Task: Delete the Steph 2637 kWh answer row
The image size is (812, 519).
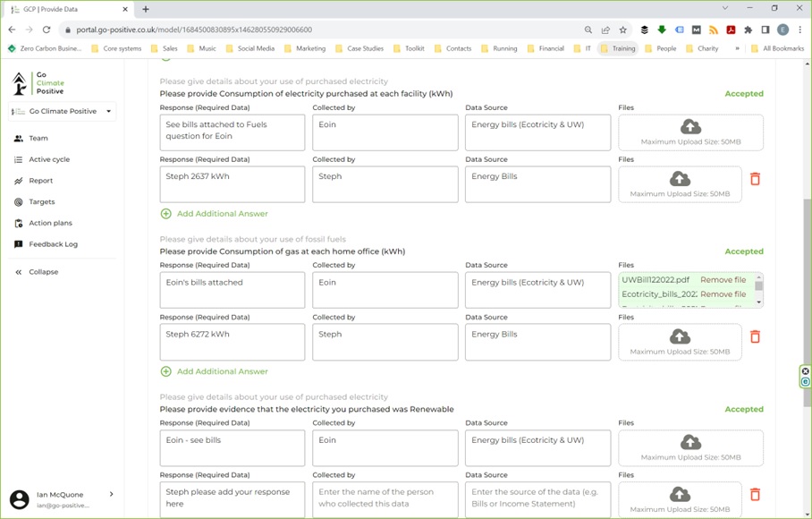Action: click(755, 179)
